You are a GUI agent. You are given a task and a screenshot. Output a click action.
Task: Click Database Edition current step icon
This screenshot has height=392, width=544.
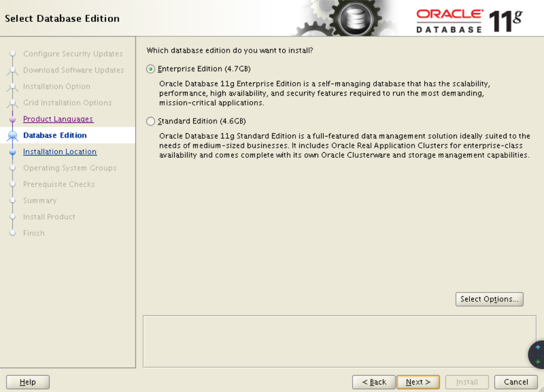click(13, 135)
